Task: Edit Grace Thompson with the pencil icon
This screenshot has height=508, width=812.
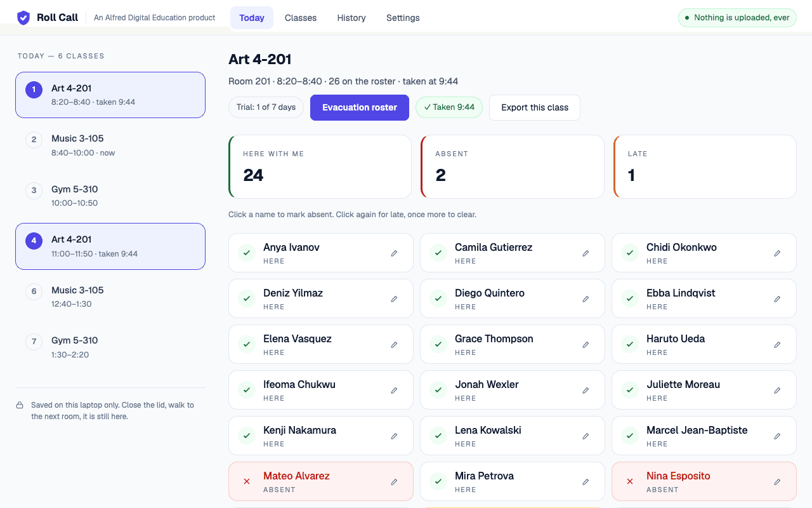Action: tap(586, 345)
